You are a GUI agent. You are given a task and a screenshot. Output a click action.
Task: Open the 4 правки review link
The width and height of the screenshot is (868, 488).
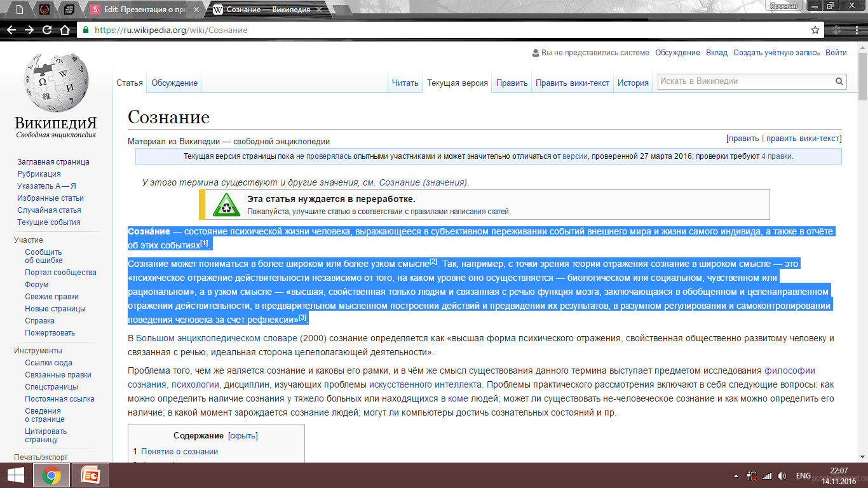[x=776, y=156]
